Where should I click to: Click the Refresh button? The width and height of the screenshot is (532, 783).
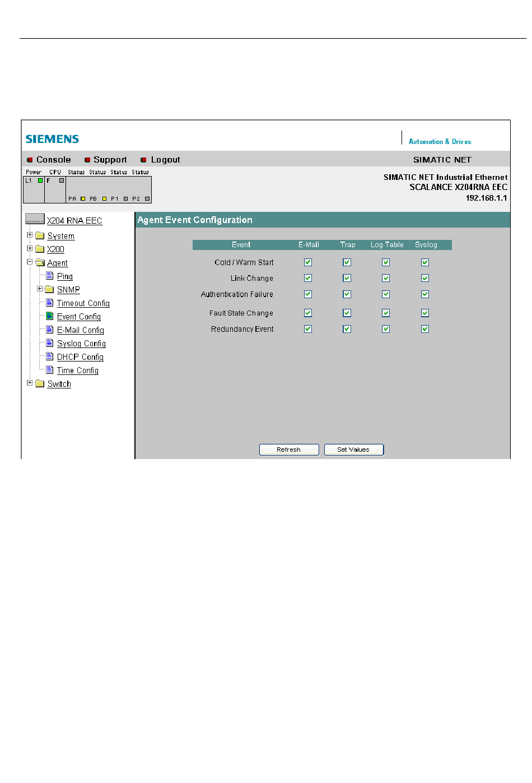[289, 450]
